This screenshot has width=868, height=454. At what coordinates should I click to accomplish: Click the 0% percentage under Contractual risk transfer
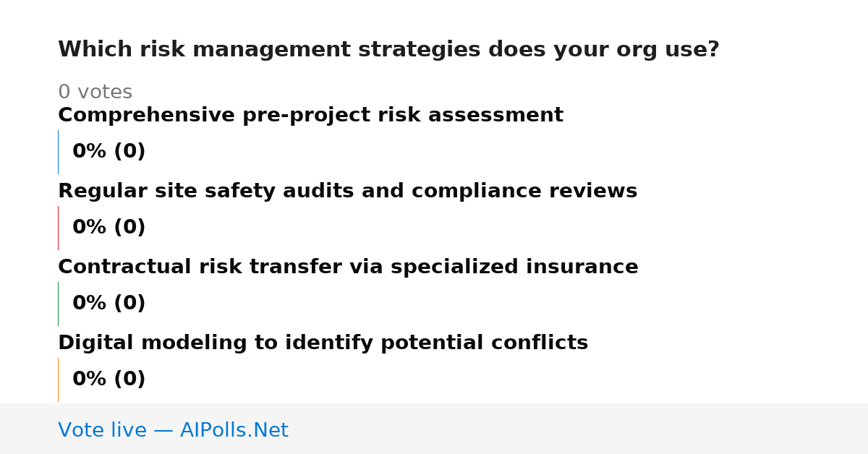point(89,304)
